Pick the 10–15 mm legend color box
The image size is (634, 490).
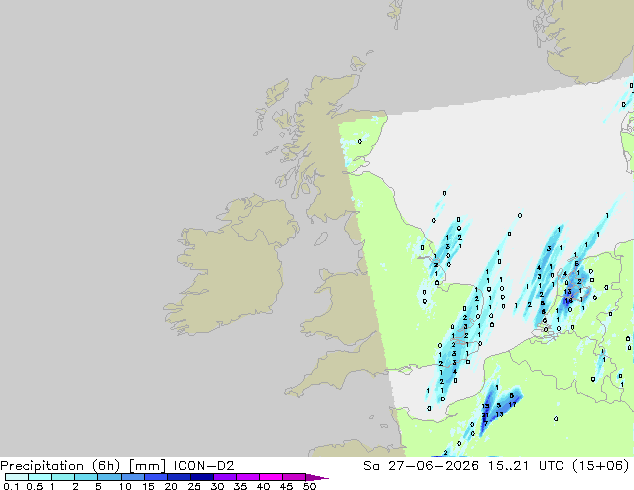click(x=133, y=477)
